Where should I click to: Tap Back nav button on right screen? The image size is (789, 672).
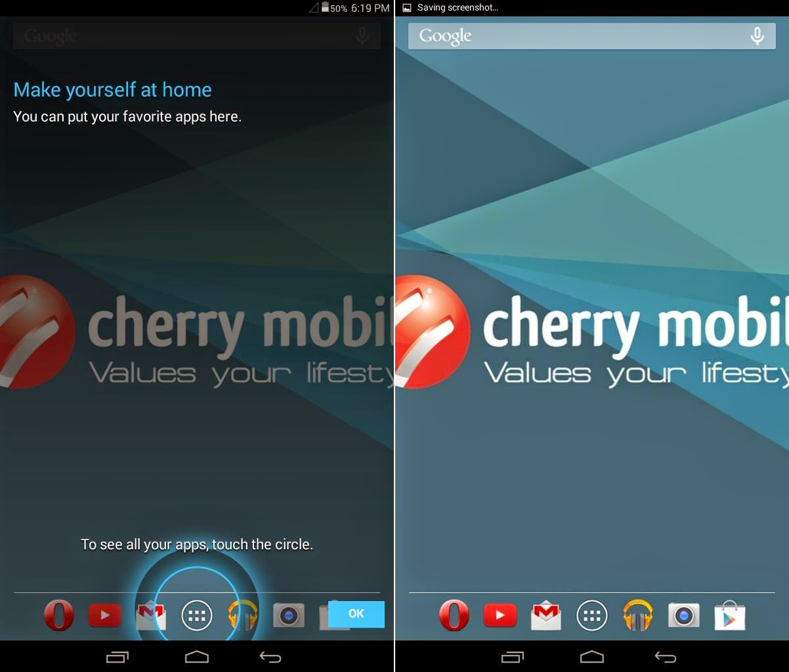pyautogui.click(x=666, y=657)
